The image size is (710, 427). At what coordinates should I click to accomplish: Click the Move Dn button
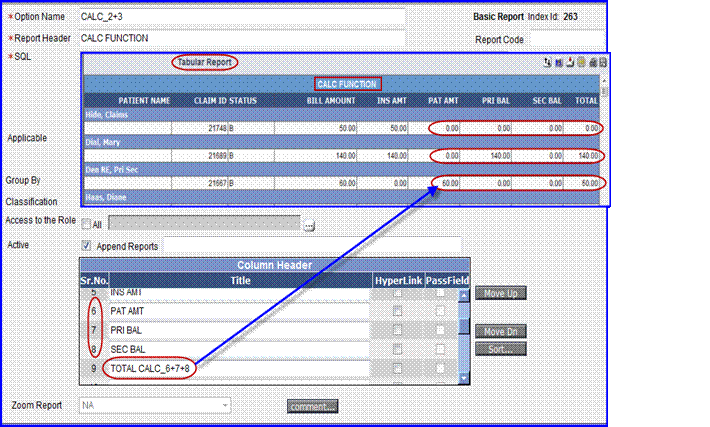(500, 331)
